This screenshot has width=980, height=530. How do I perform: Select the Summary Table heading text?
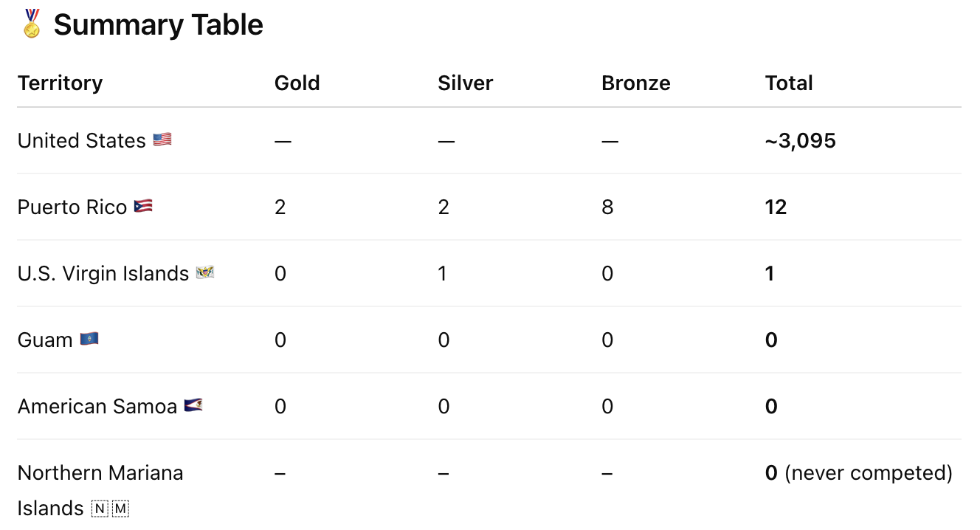pos(159,25)
